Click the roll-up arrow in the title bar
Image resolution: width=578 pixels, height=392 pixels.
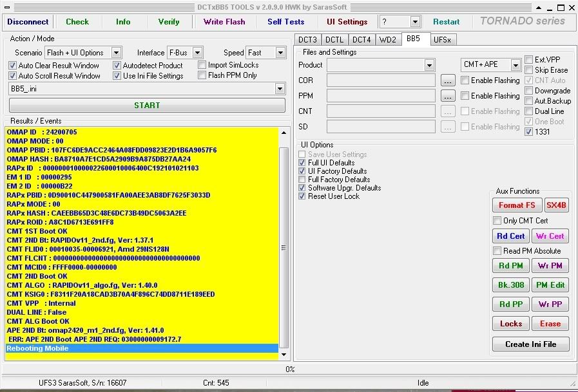539,8
